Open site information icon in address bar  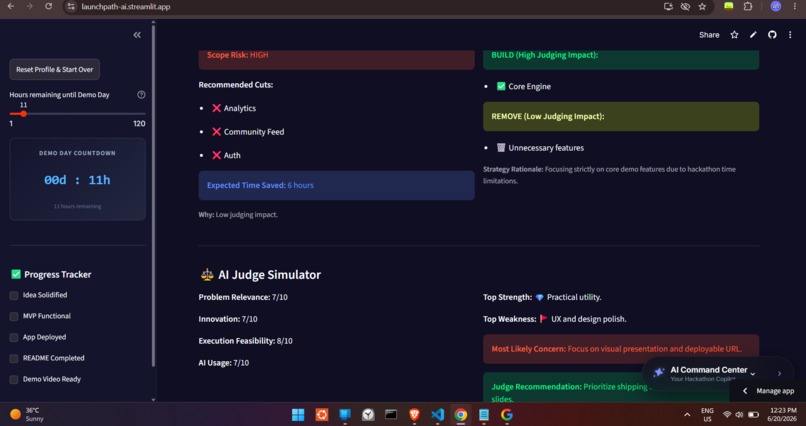71,7
